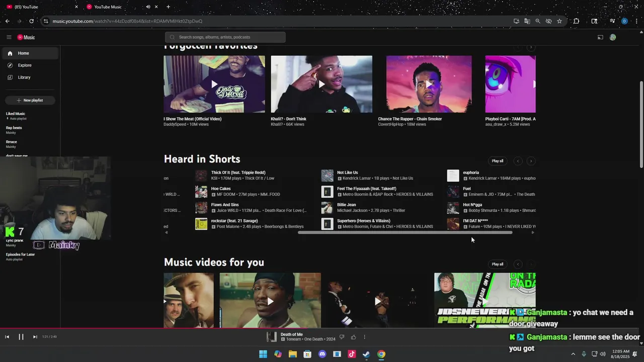The width and height of the screenshot is (644, 362).
Task: Play all Heard in Shorts songs
Action: (498, 161)
